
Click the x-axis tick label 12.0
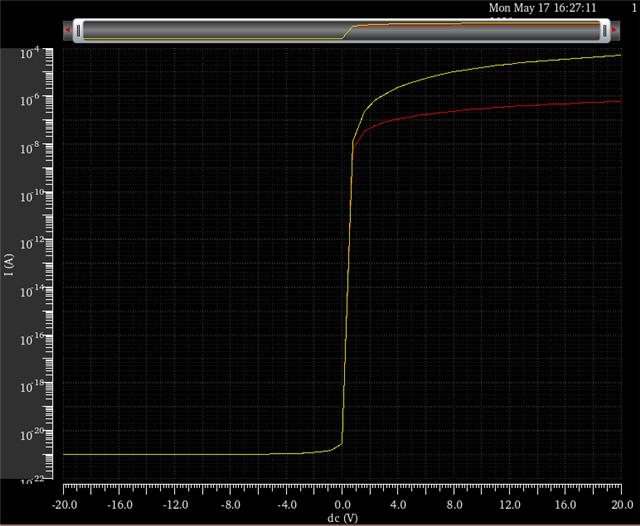click(x=510, y=505)
